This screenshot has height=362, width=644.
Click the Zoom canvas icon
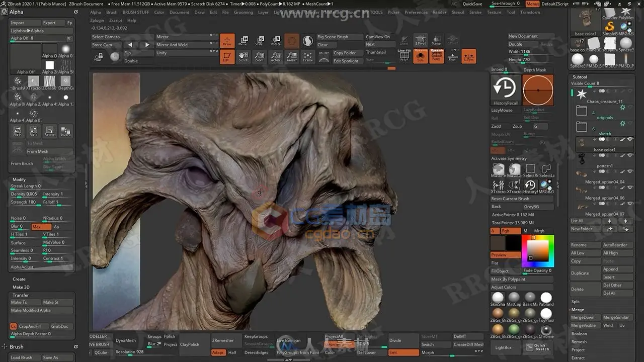259,57
